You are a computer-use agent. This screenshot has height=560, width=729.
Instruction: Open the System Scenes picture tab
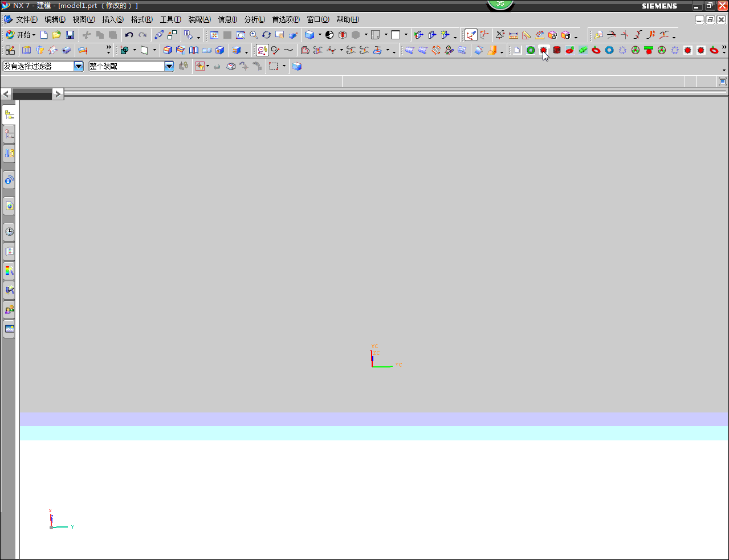9,329
